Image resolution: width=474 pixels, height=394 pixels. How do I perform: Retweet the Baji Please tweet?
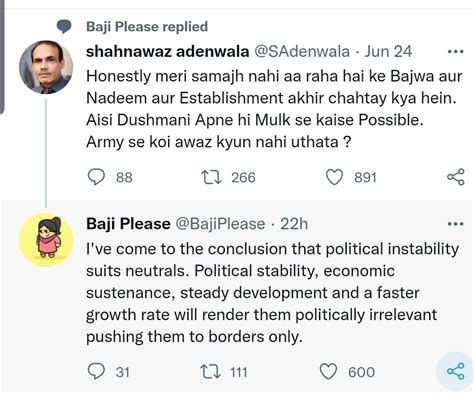click(210, 372)
